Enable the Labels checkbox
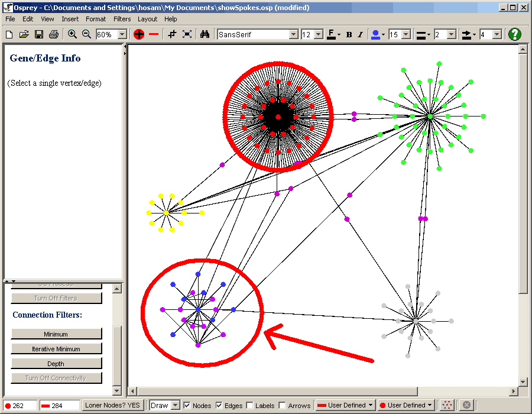This screenshot has height=414, width=532. [x=249, y=405]
